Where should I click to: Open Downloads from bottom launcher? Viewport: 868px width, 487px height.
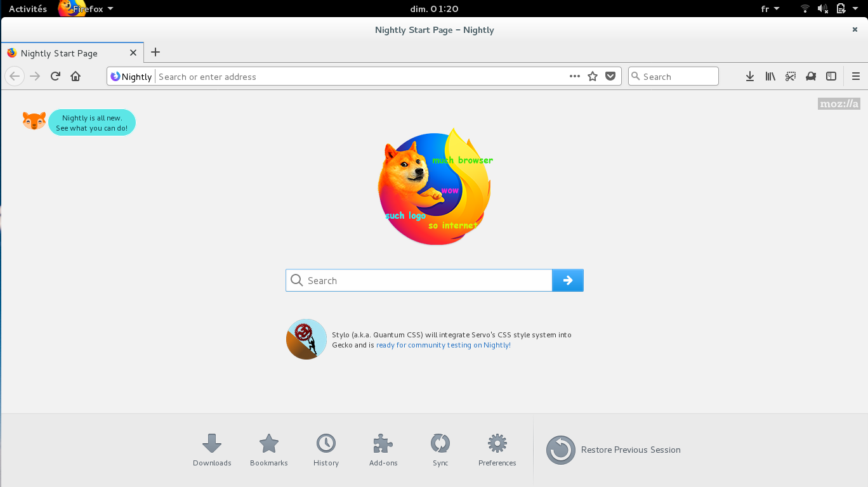pos(212,450)
